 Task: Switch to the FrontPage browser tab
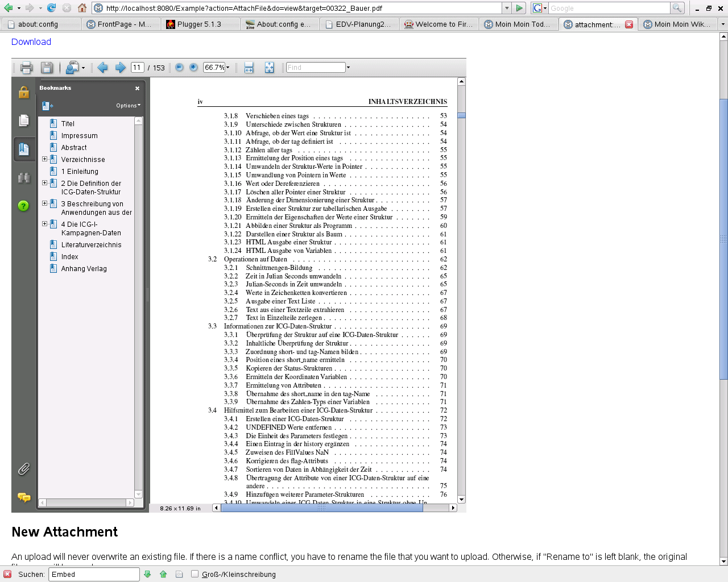119,24
